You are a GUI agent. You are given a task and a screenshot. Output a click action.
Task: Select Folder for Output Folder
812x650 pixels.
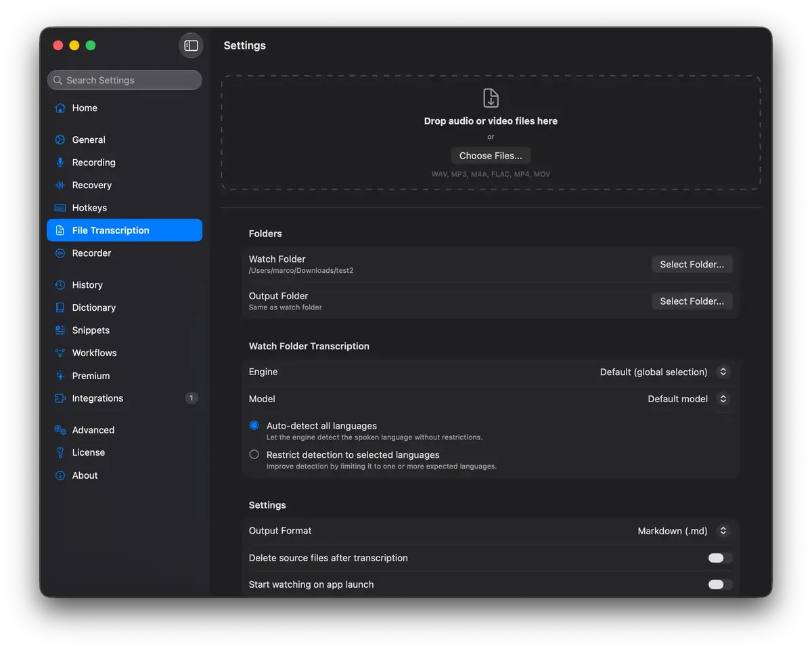692,301
